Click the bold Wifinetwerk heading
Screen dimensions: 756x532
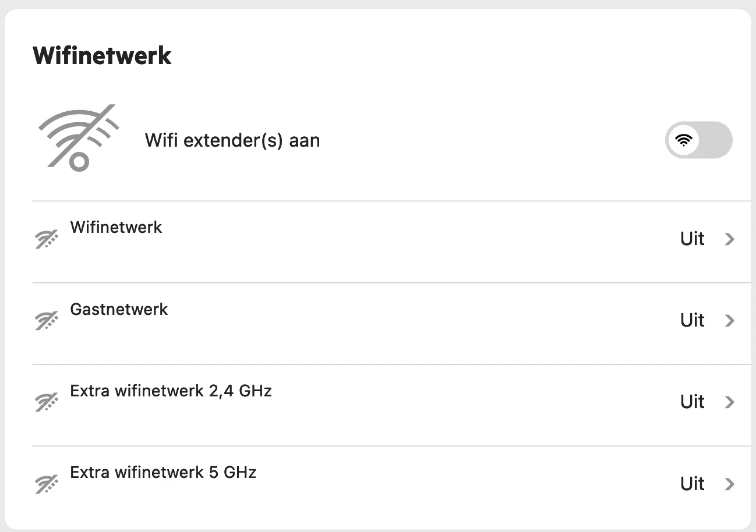click(102, 55)
